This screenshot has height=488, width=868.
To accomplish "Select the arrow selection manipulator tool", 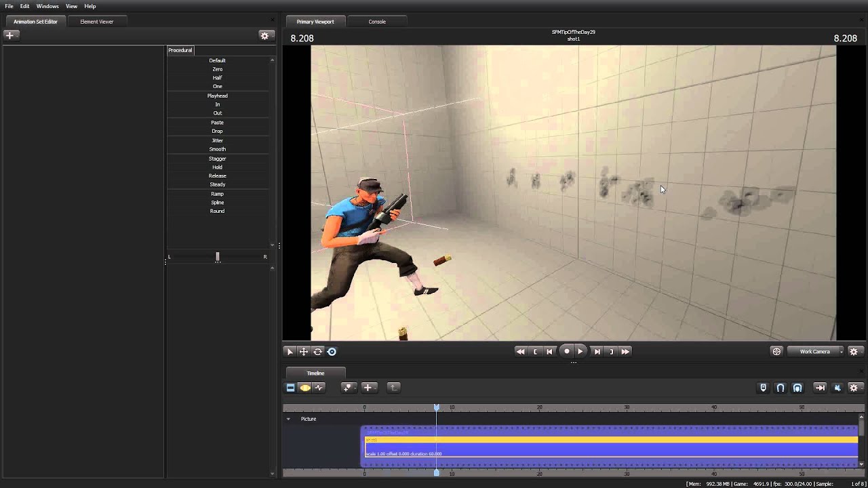I will (x=290, y=351).
